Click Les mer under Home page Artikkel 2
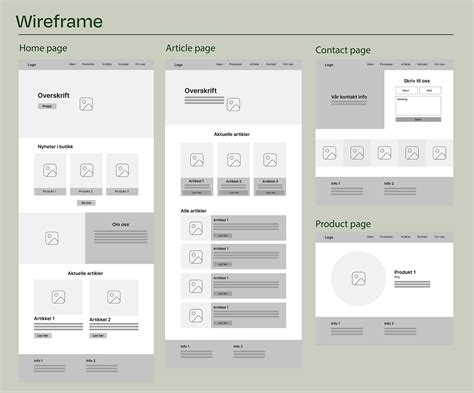 pos(98,336)
